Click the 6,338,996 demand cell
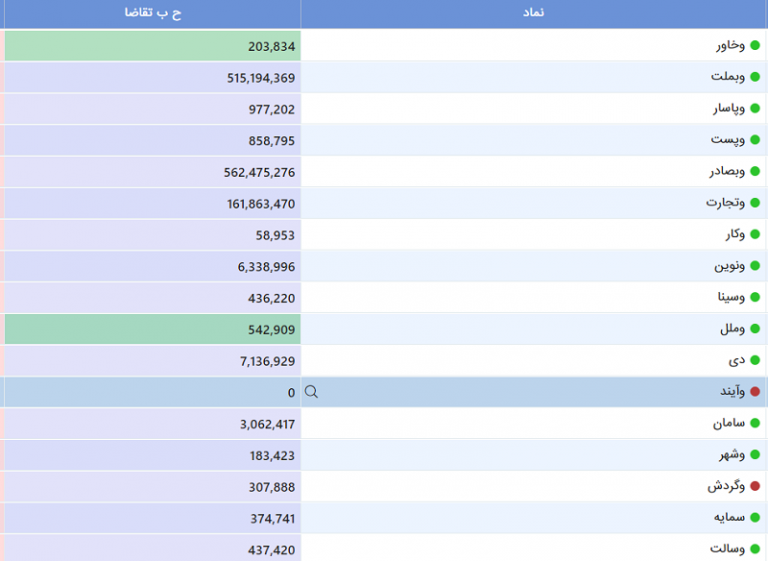The image size is (768, 561). pyautogui.click(x=152, y=267)
